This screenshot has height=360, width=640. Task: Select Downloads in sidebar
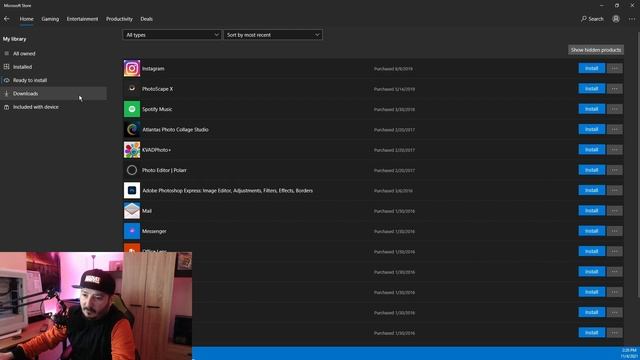point(53,93)
